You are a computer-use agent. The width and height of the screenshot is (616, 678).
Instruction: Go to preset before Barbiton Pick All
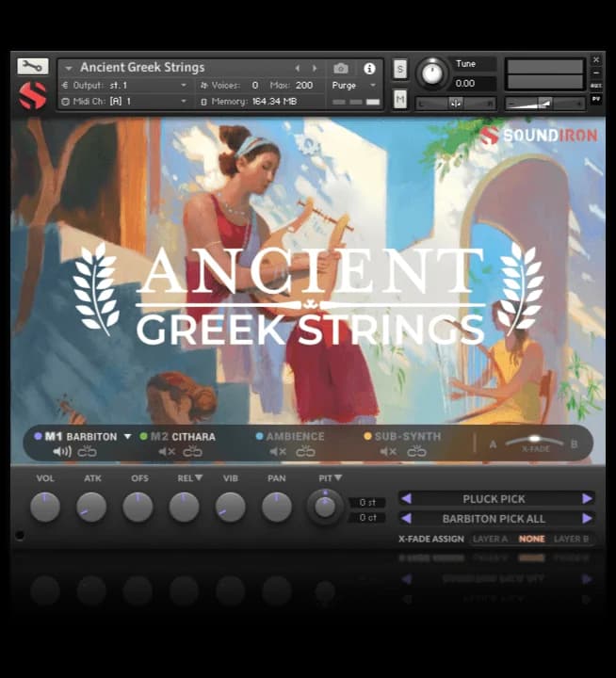tap(406, 518)
